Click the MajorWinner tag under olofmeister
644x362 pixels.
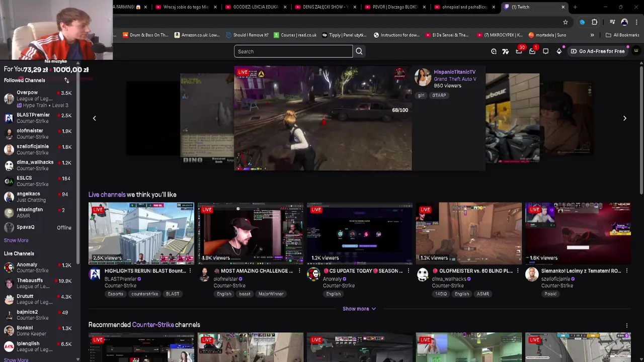coord(271,294)
